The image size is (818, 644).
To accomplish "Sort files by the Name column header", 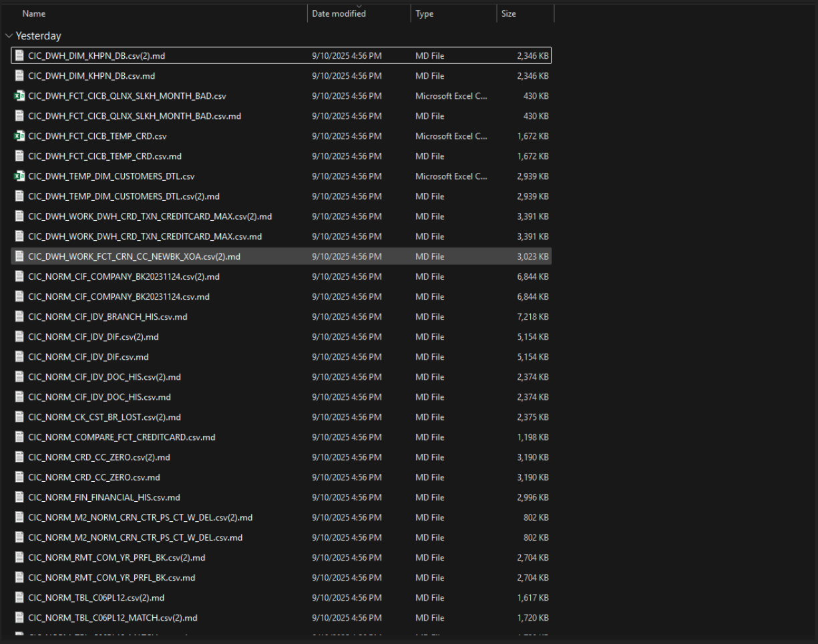I will pyautogui.click(x=35, y=14).
